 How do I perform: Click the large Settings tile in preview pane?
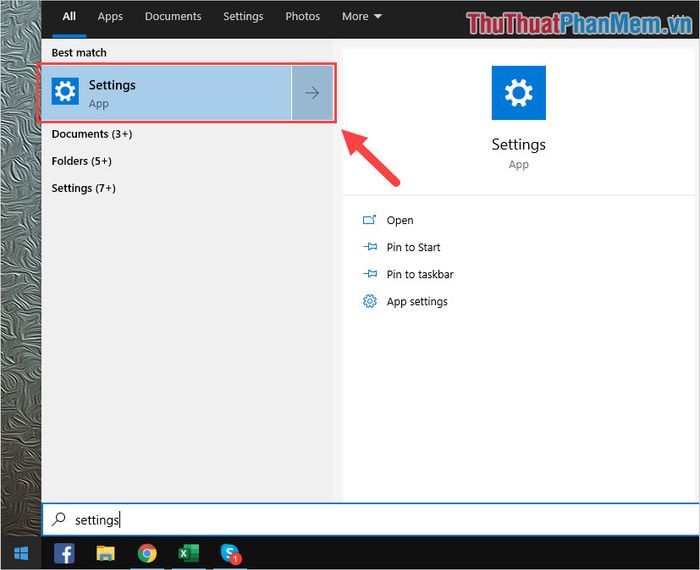pos(519,93)
